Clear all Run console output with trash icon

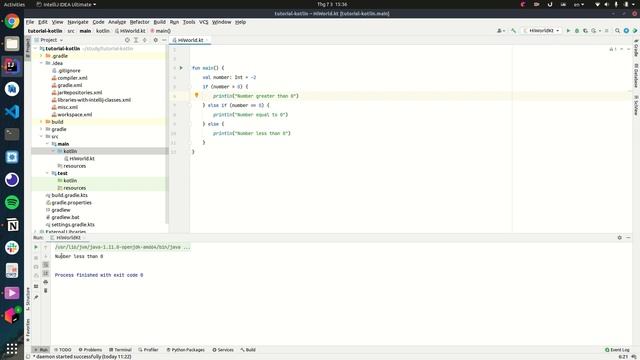46,291
